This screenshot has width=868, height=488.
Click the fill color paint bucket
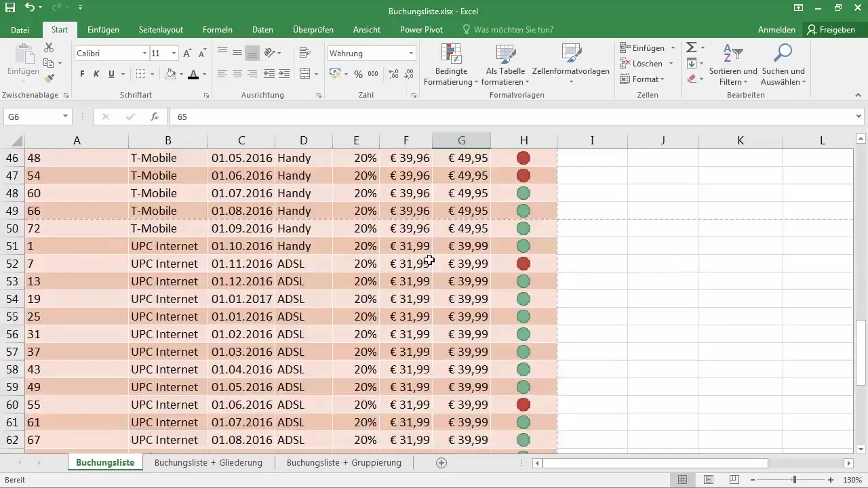[x=170, y=74]
